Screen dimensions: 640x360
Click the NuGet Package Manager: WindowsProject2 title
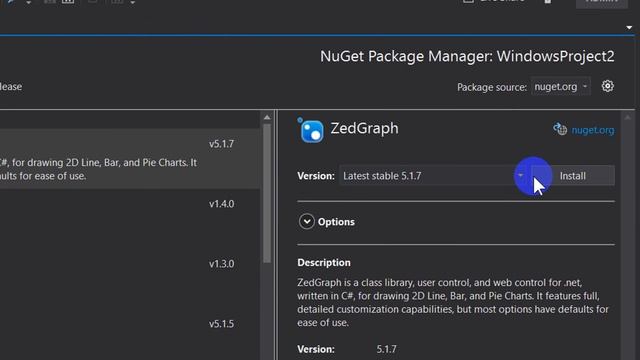coord(467,56)
